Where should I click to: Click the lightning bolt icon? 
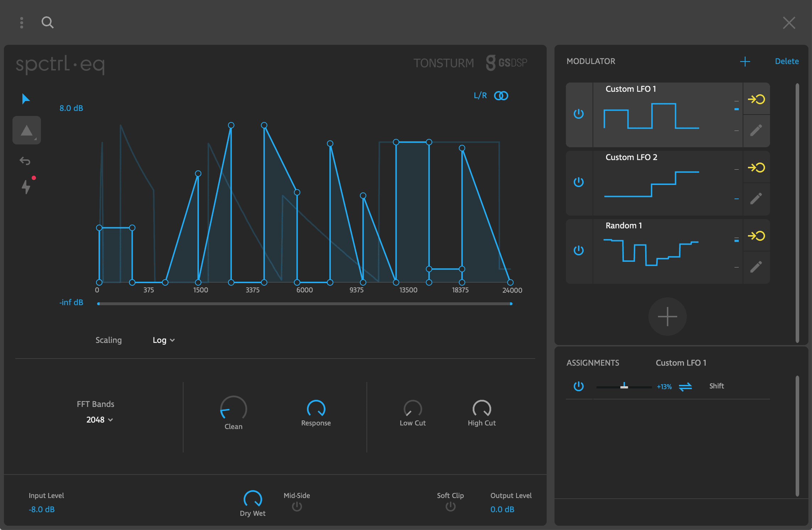click(x=26, y=186)
